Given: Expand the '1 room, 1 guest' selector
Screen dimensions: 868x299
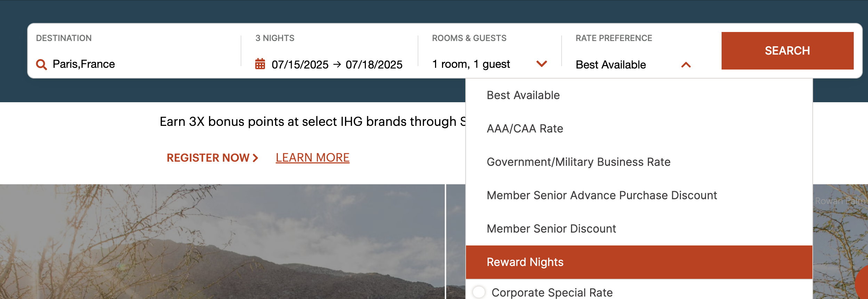Looking at the screenshot, I should coord(471,64).
